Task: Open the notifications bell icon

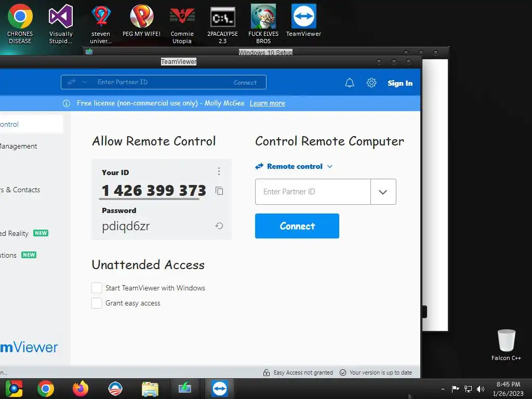Action: [350, 83]
